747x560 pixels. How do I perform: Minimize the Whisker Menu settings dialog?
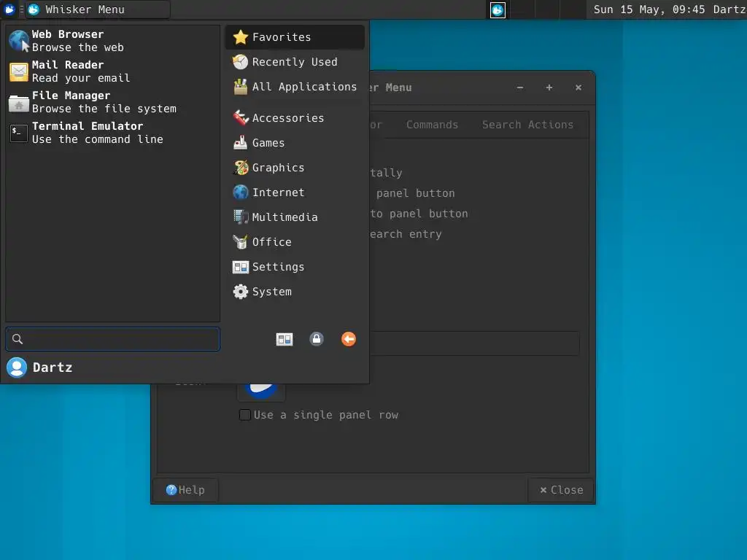click(x=520, y=87)
